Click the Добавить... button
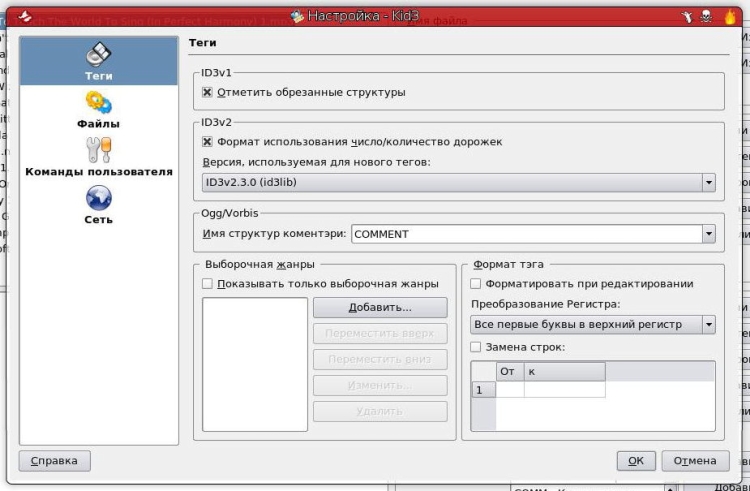Screen dimensions: 750x491 pyautogui.click(x=380, y=307)
